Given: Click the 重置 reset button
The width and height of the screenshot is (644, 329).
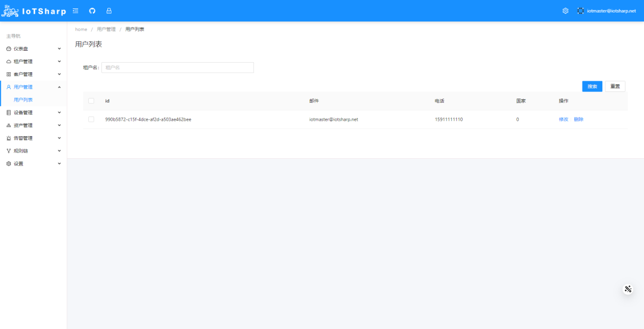Looking at the screenshot, I should 615,87.
